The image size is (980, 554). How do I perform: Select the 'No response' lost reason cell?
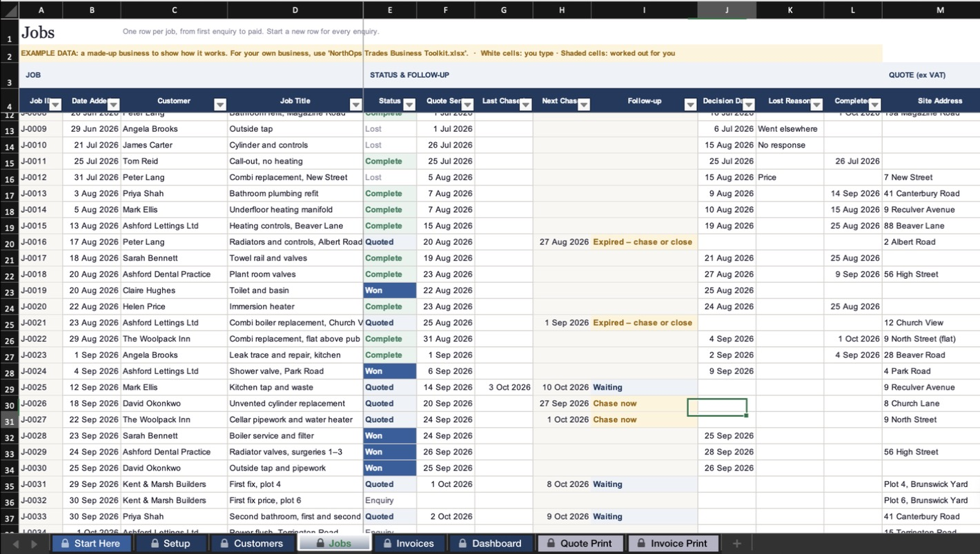point(790,145)
